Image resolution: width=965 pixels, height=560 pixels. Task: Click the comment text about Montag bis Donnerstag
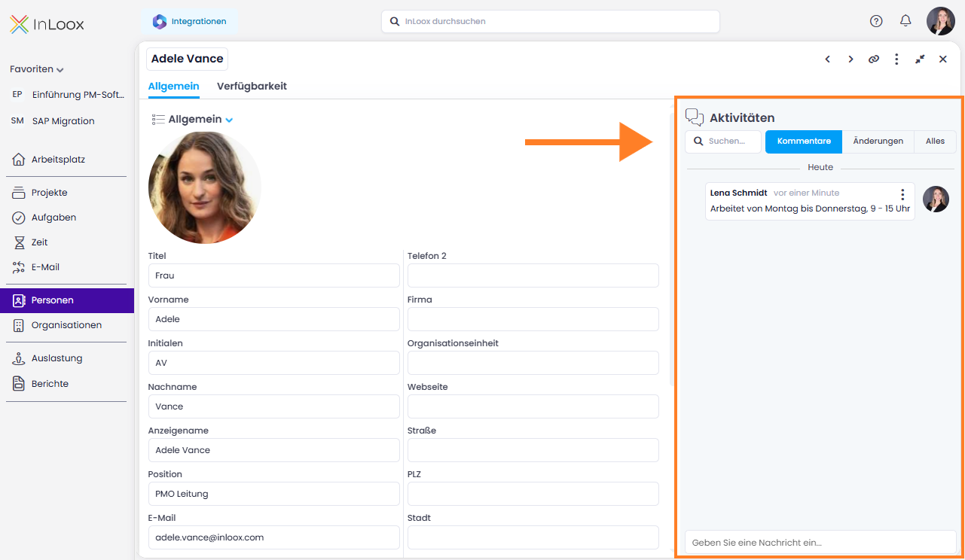[810, 208]
